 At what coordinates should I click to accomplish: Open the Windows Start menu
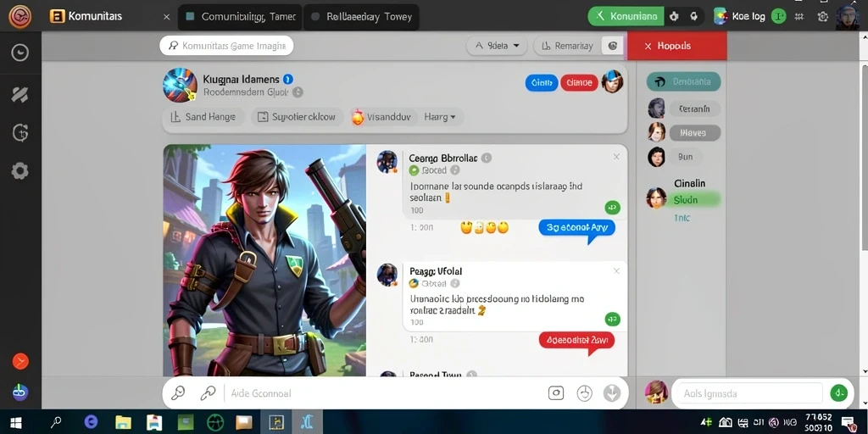[x=16, y=423]
